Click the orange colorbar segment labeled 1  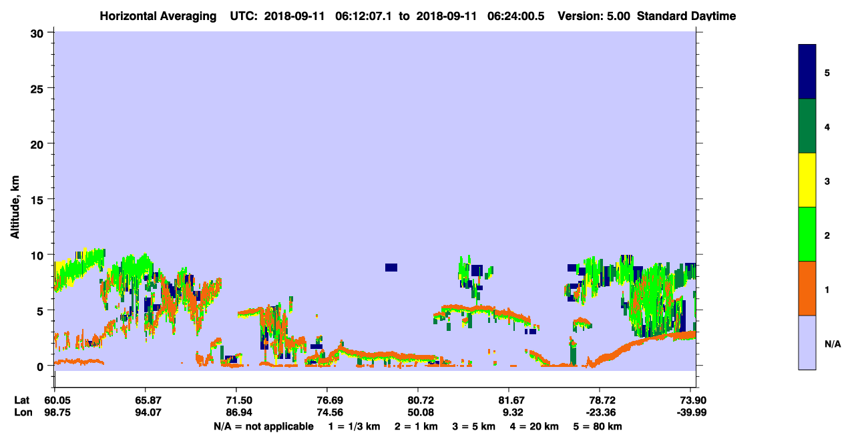tap(807, 288)
